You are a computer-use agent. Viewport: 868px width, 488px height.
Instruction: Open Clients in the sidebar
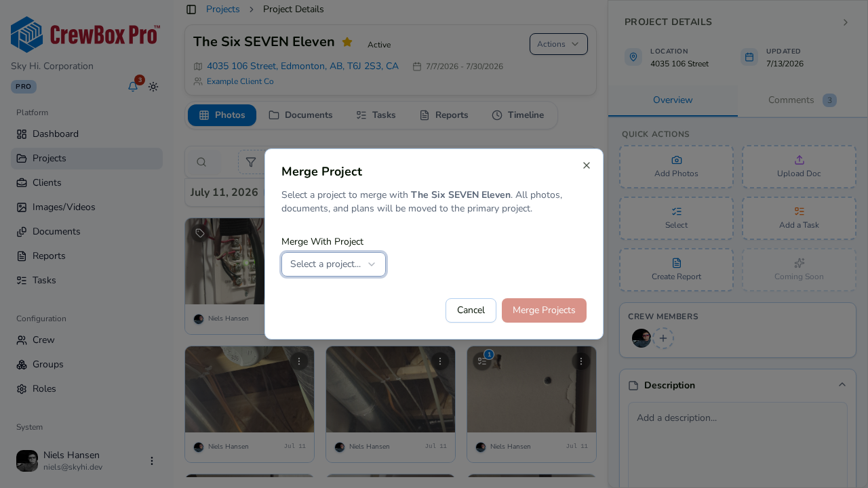pos(87,183)
